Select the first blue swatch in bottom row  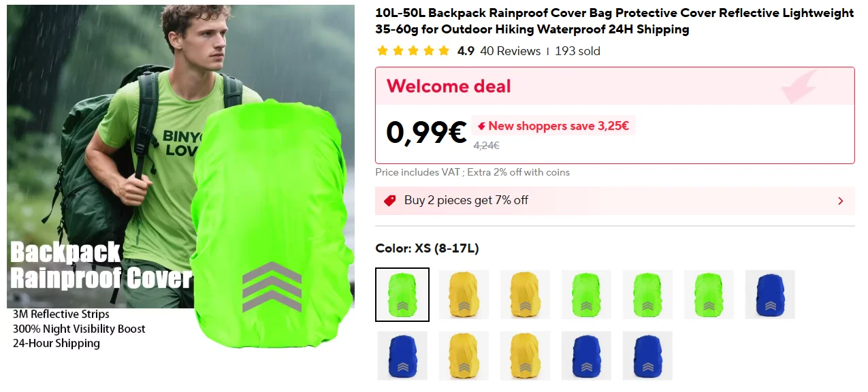402,355
